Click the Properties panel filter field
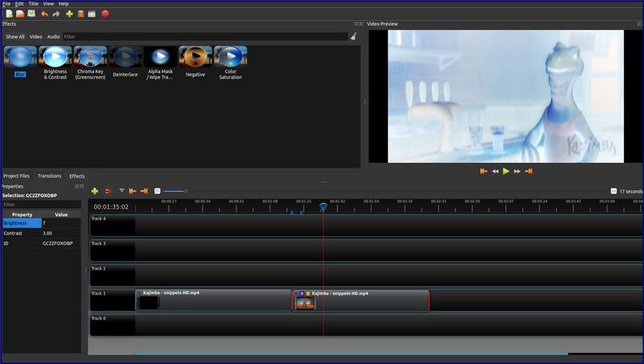 [41, 205]
